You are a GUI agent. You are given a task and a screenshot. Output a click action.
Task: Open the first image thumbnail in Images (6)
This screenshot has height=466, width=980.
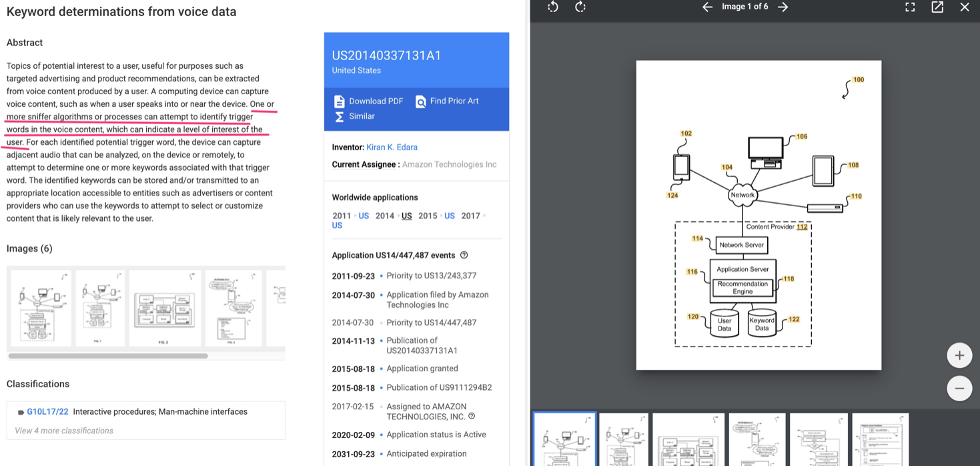[41, 308]
